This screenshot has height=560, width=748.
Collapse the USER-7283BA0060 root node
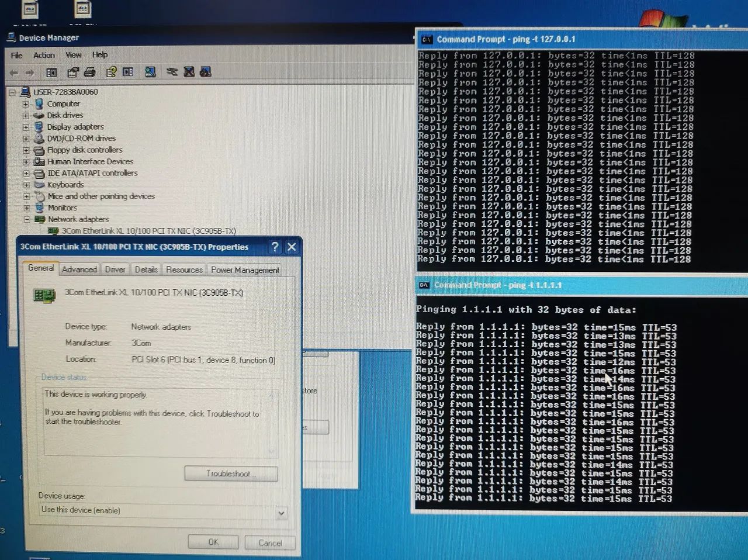pyautogui.click(x=12, y=92)
